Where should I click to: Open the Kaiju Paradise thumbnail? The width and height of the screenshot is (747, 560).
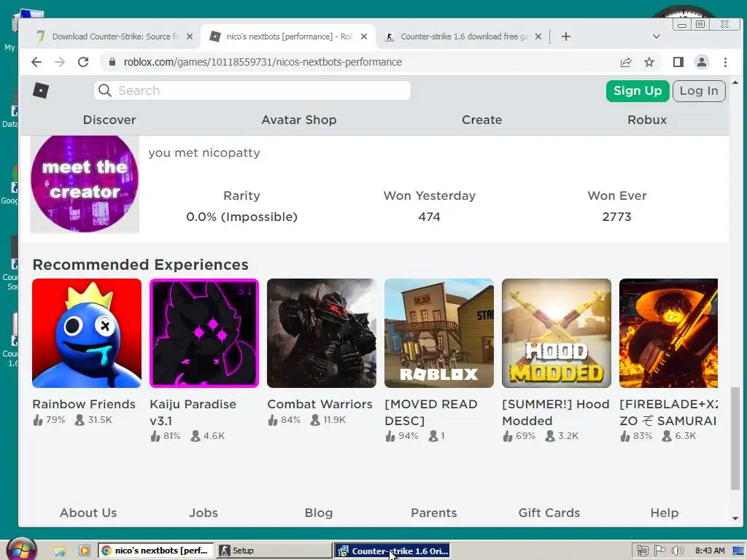pos(204,332)
